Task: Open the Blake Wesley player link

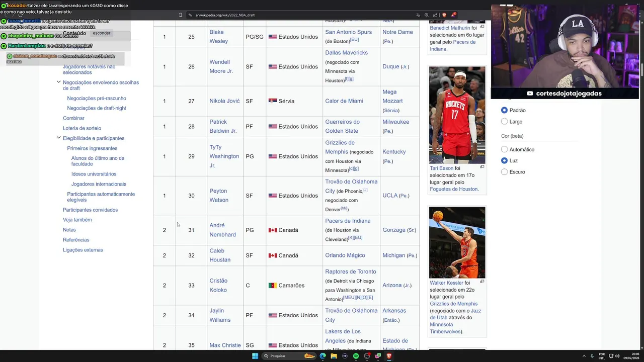Action: 218,37
